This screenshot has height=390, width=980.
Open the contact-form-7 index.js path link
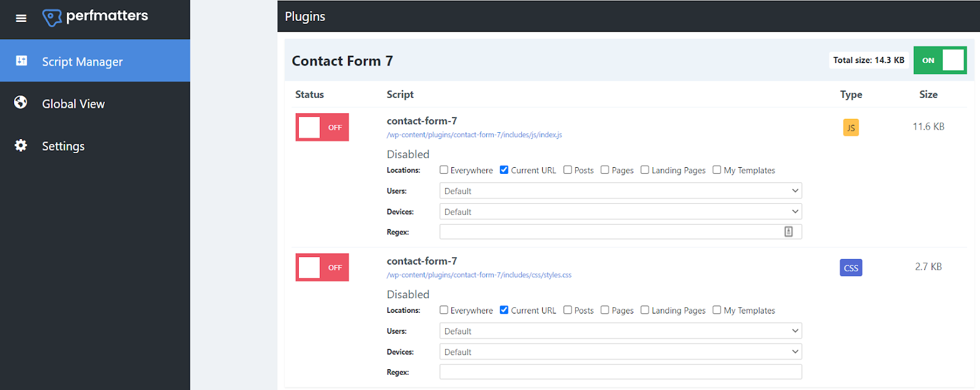coord(474,135)
